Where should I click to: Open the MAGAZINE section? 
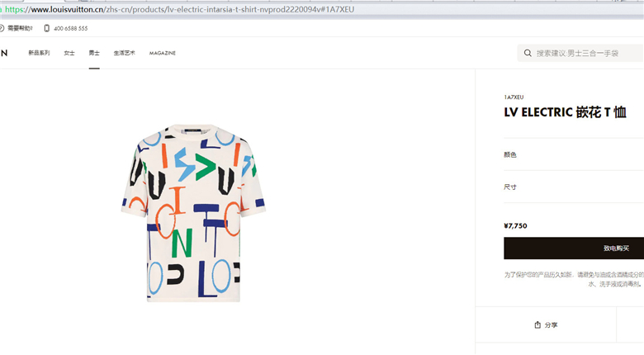click(162, 53)
